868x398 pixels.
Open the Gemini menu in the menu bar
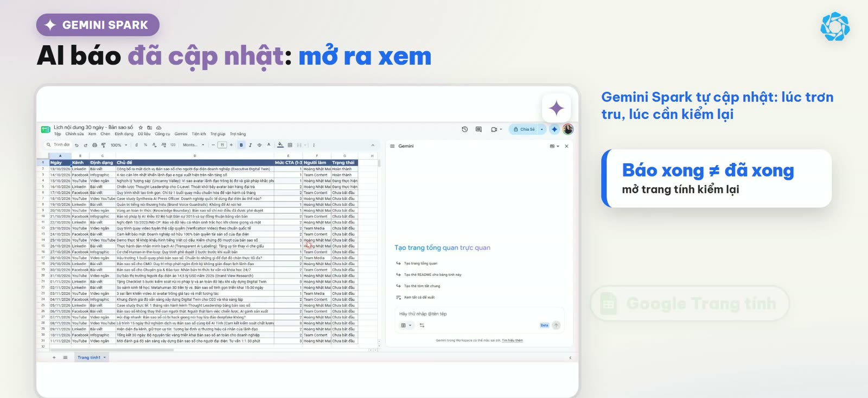coord(181,134)
